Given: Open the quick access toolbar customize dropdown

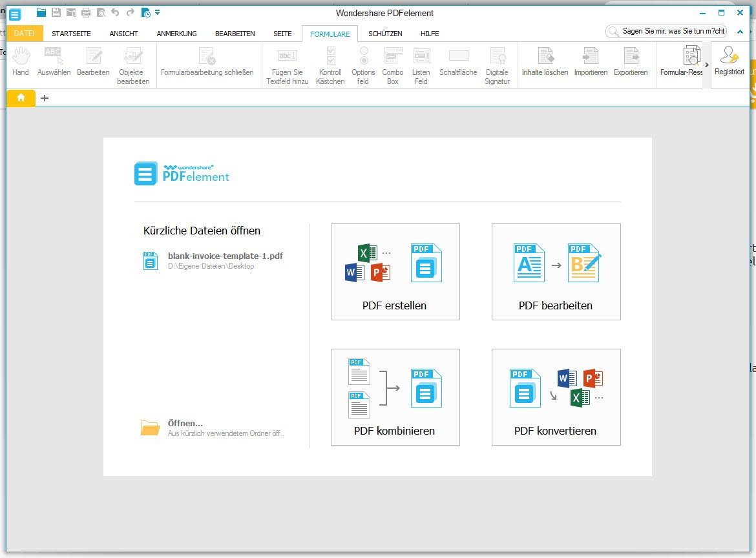Looking at the screenshot, I should [x=158, y=12].
